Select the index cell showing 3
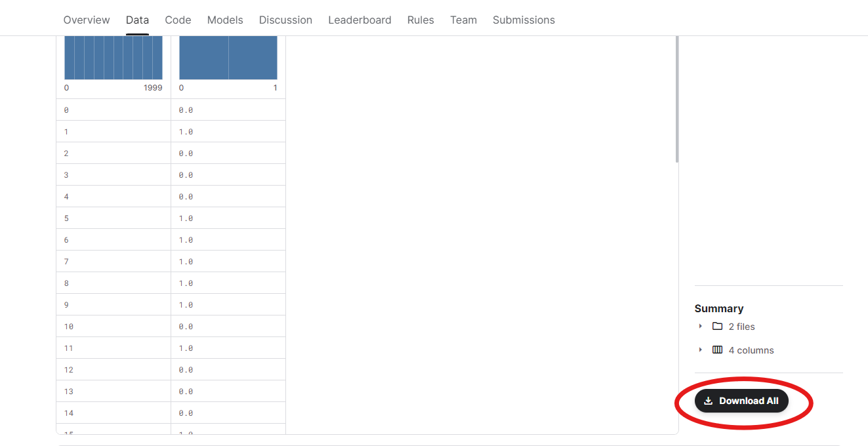 [x=114, y=174]
